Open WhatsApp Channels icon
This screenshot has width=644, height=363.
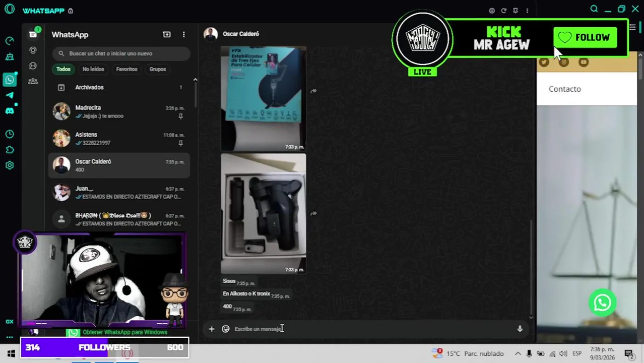(33, 66)
